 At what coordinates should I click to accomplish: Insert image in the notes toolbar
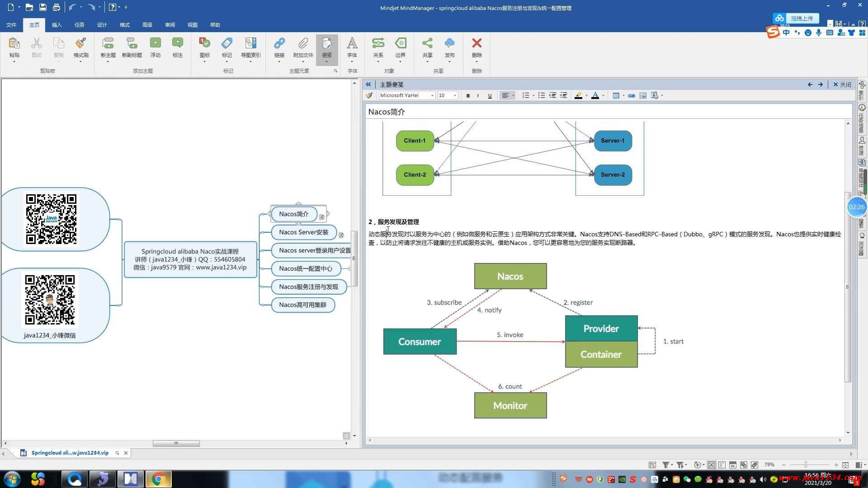(x=643, y=95)
